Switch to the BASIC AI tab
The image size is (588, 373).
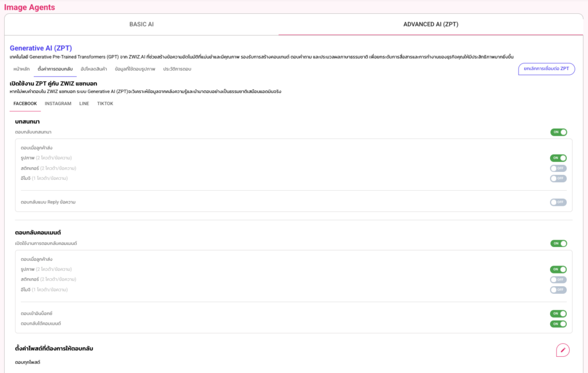[141, 24]
